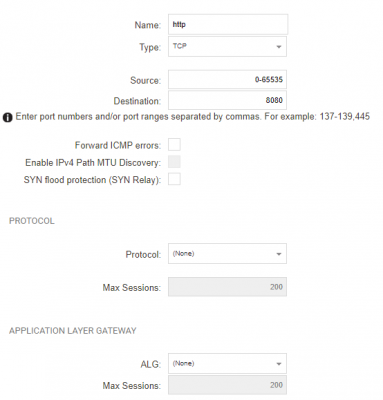Click the APPLICATION LAYER GATEWAY heading
The height and width of the screenshot is (400, 383).
pyautogui.click(x=73, y=331)
